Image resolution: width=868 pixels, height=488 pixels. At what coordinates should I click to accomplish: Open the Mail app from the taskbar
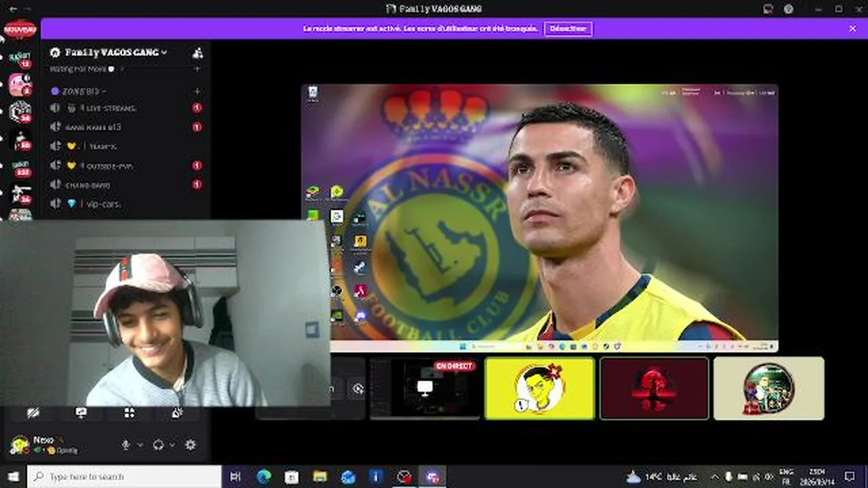[348, 476]
